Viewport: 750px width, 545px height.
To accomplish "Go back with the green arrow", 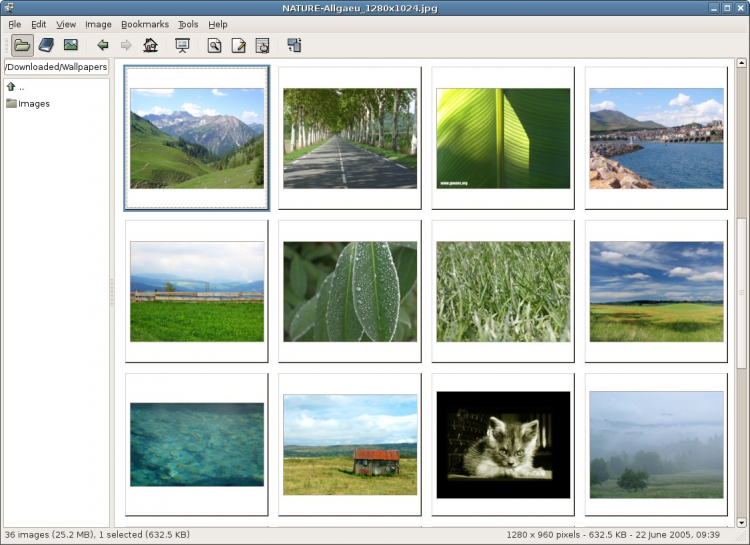I will tap(102, 45).
